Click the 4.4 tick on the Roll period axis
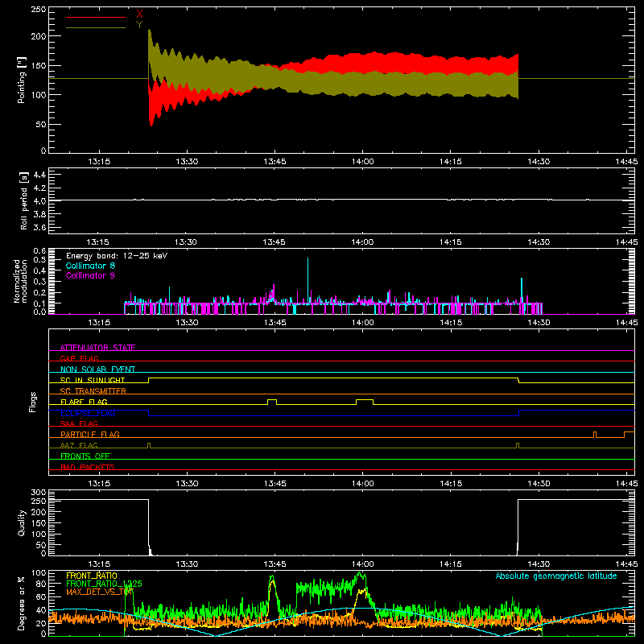The height and width of the screenshot is (644, 644). 39,175
